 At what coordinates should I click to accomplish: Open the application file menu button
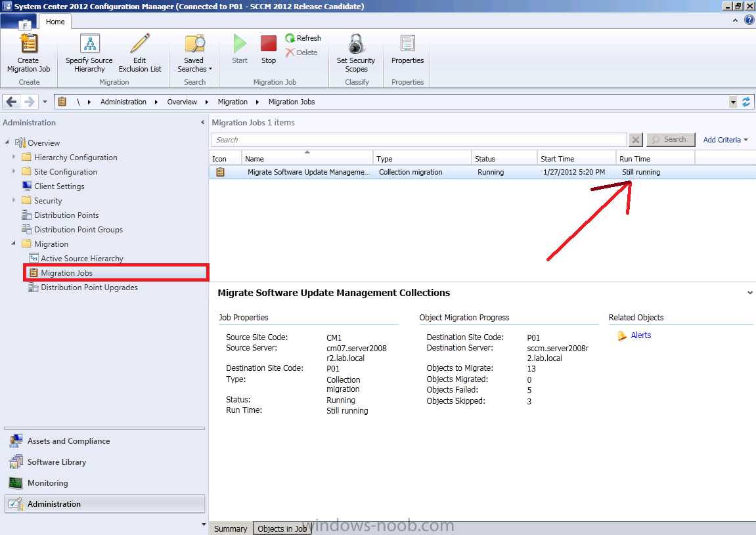pyautogui.click(x=18, y=22)
